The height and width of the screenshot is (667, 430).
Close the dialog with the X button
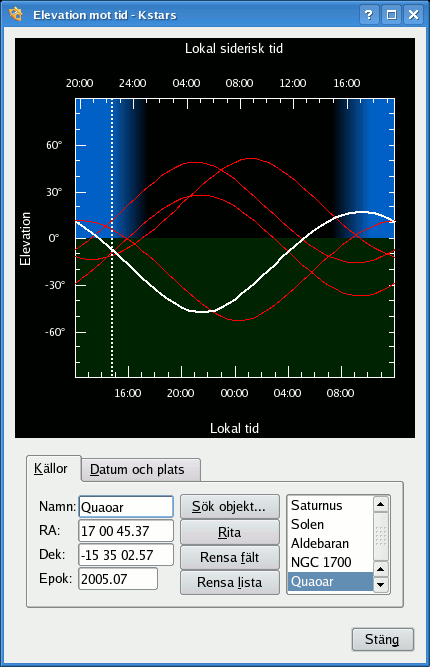413,15
